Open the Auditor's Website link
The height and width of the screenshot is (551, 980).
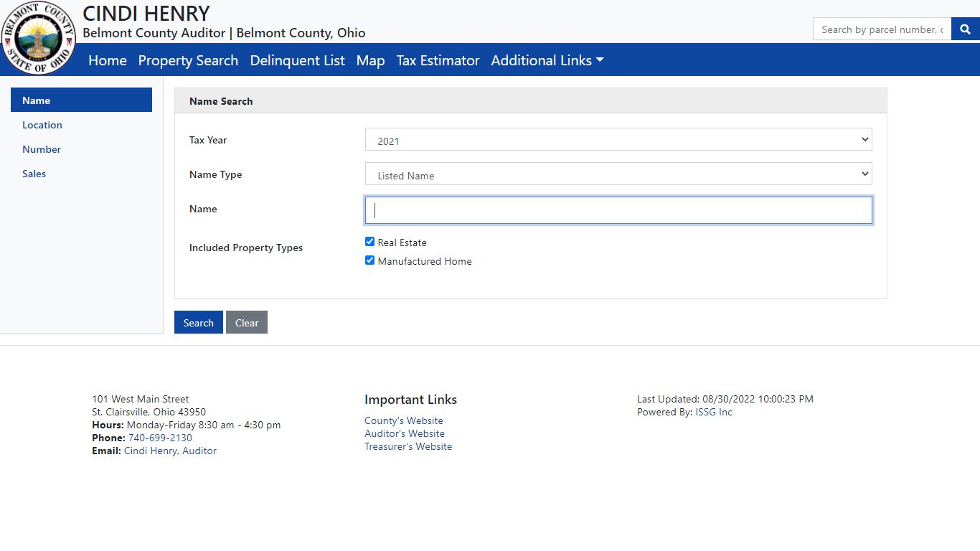(x=405, y=433)
